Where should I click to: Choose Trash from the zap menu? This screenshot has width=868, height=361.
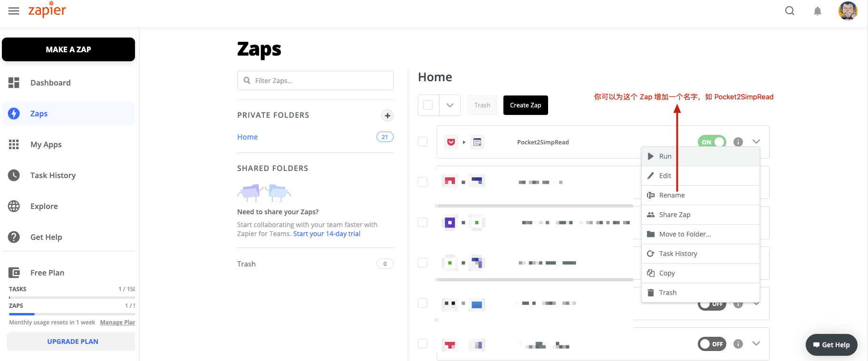701,293
